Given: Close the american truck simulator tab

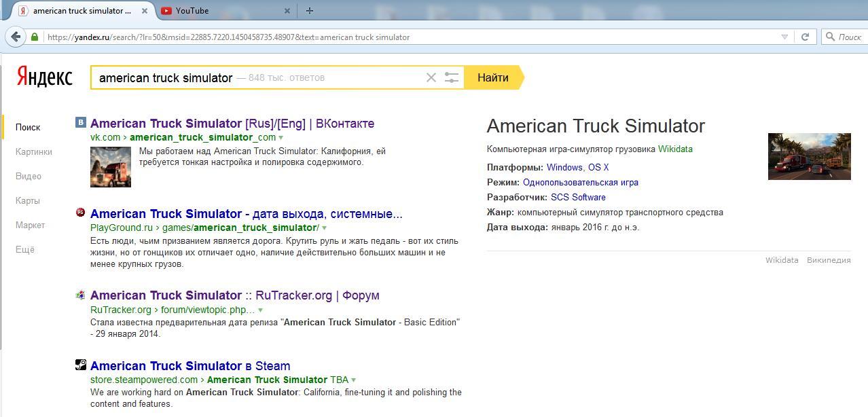Looking at the screenshot, I should 145,11.
